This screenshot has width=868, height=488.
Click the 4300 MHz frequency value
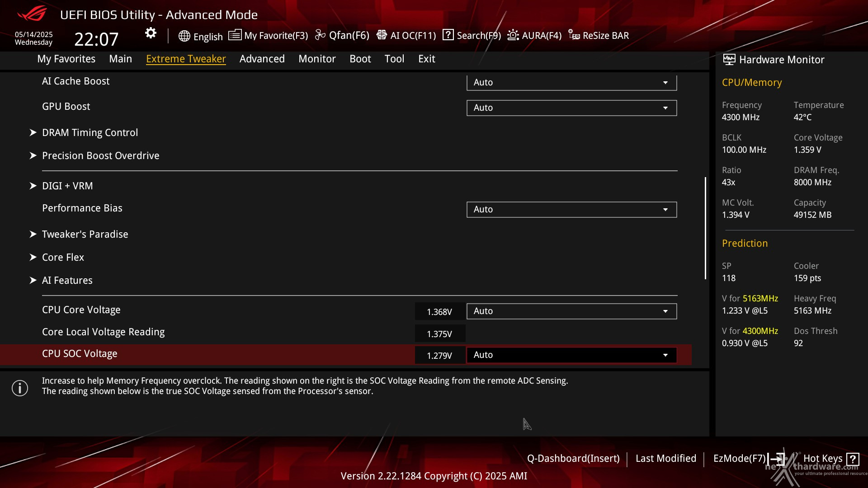click(741, 117)
